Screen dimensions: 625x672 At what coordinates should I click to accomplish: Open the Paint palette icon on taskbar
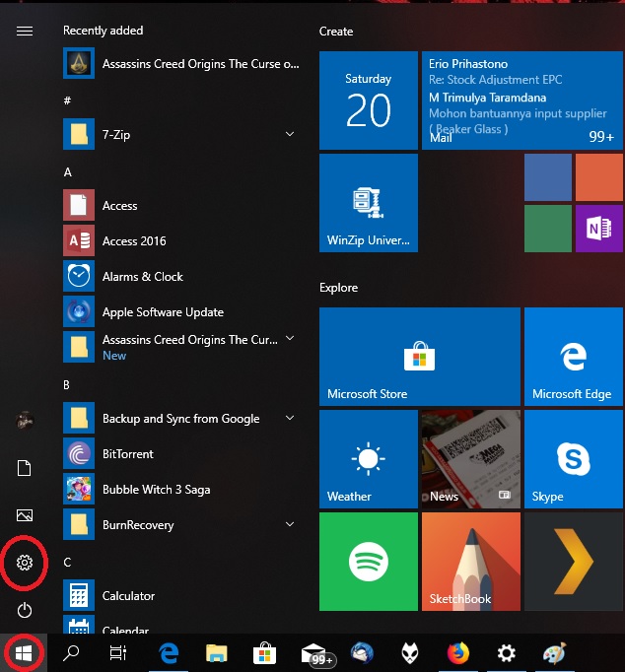tap(555, 653)
